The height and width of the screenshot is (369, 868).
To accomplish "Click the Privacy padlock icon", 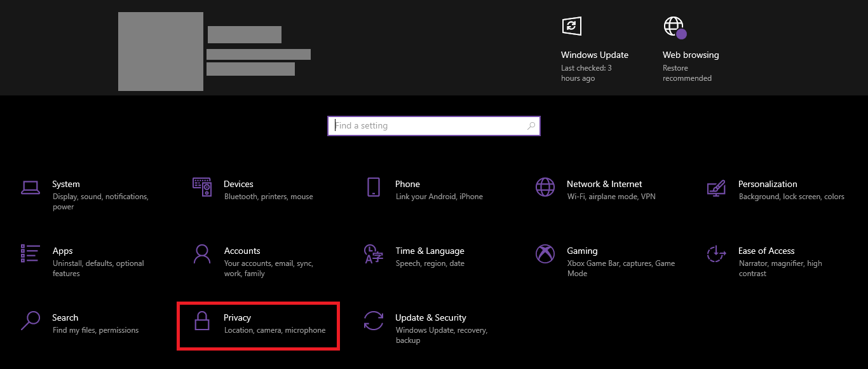I will pos(202,321).
